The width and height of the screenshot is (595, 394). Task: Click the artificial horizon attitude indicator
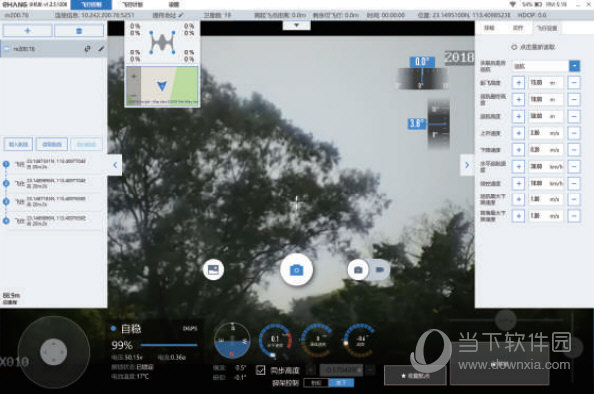232,340
